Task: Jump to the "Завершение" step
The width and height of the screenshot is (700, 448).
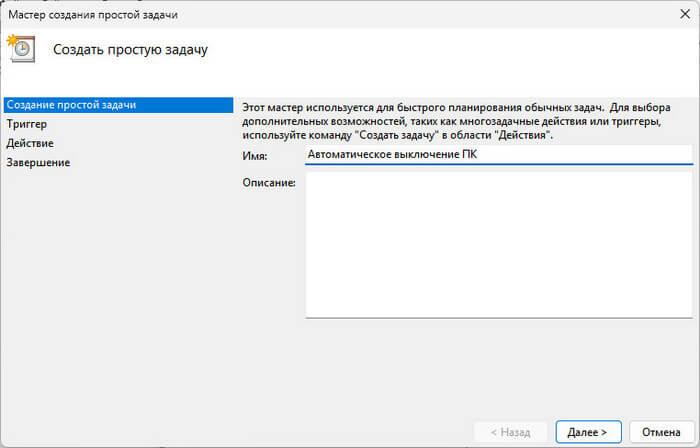Action: (x=38, y=162)
